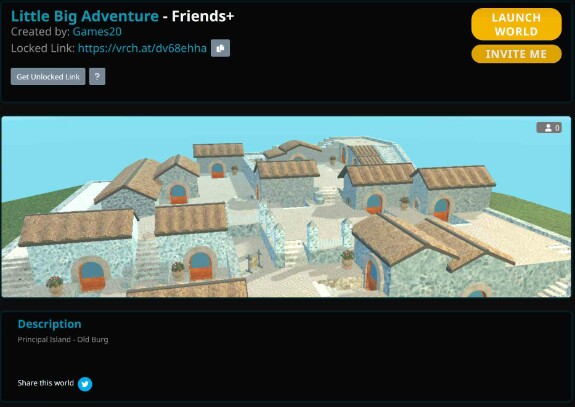Select the Description heading
Viewport: 575px width, 407px height.
50,324
